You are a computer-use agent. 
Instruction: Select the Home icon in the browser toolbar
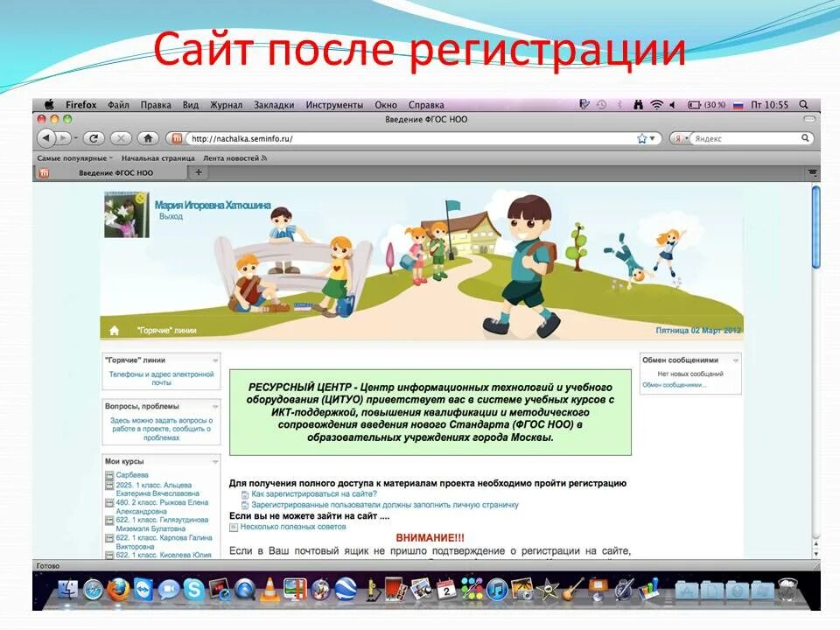(146, 136)
